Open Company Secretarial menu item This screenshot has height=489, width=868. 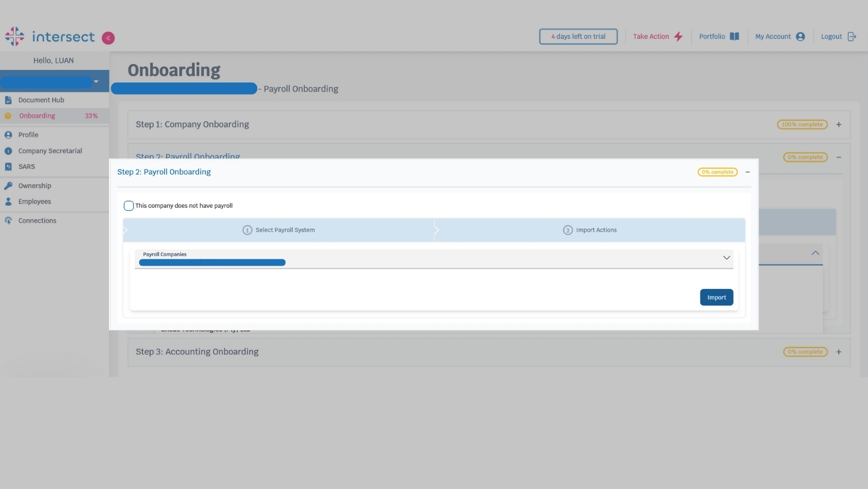50,151
